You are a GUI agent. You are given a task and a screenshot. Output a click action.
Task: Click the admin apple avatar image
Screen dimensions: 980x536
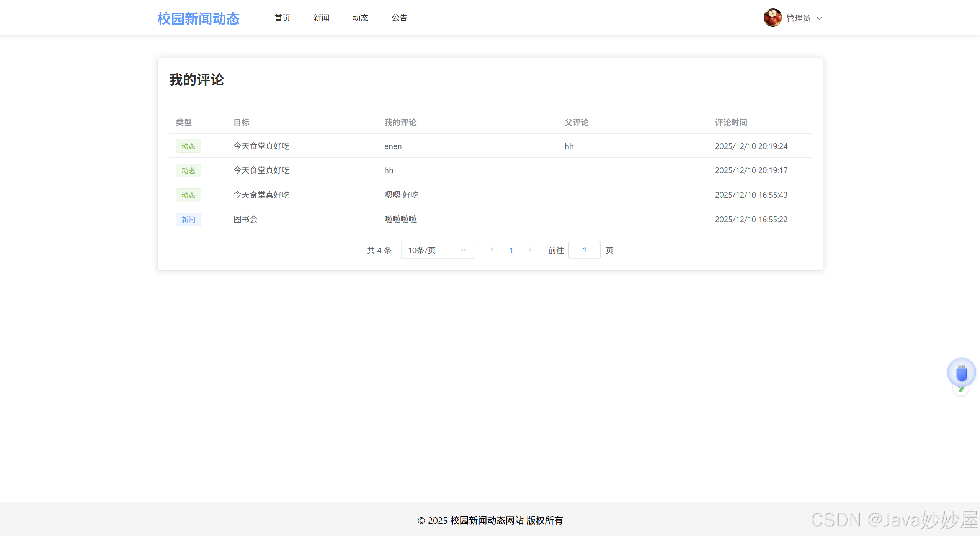[x=773, y=18]
